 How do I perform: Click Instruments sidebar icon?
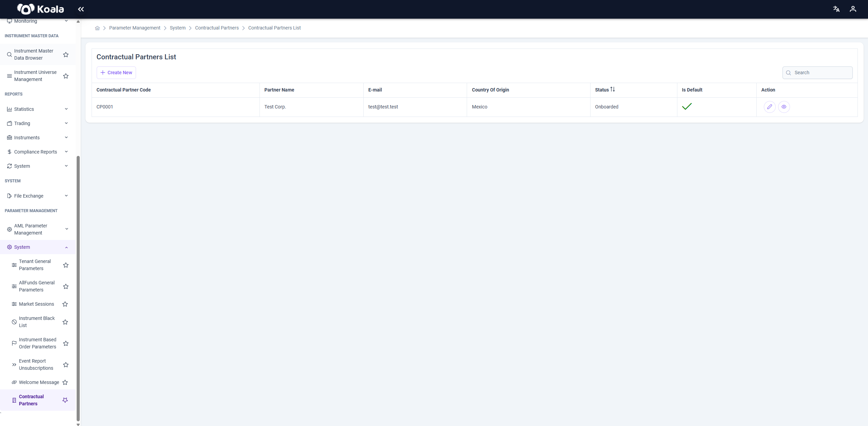[9, 138]
